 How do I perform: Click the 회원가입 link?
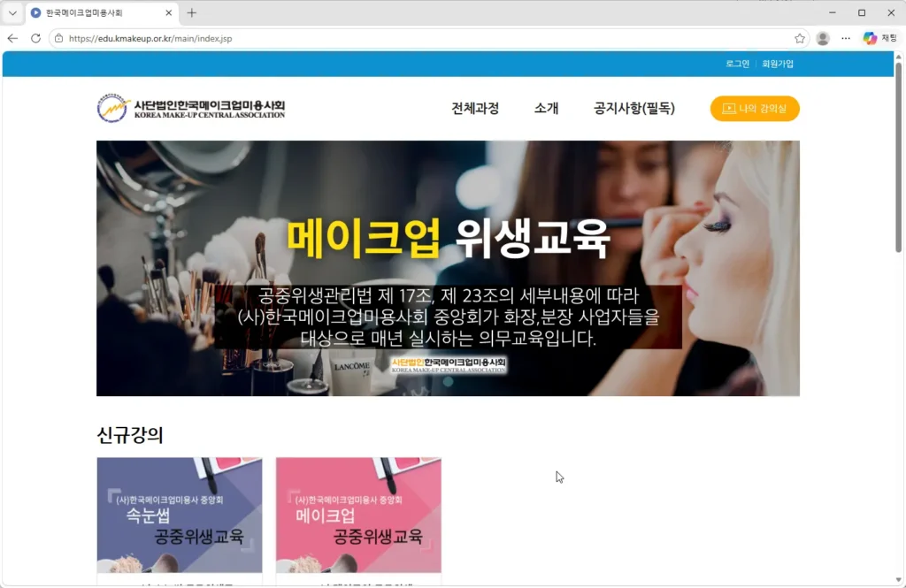coord(778,64)
